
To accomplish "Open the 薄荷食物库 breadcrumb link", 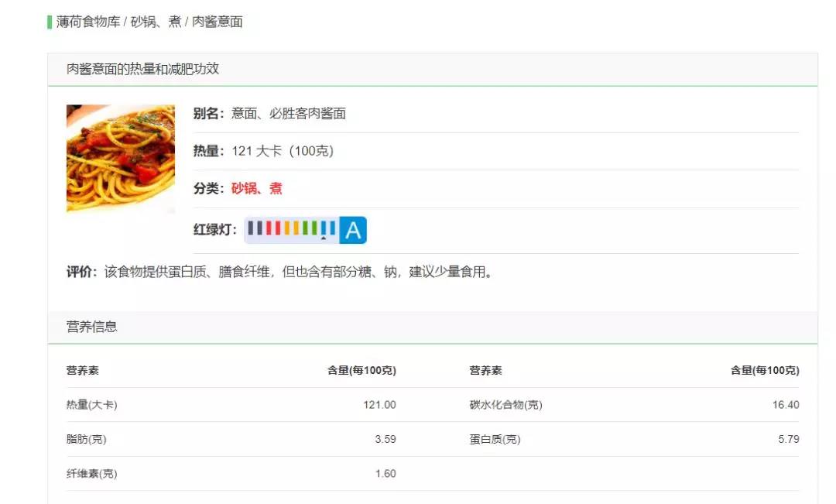I will point(88,22).
